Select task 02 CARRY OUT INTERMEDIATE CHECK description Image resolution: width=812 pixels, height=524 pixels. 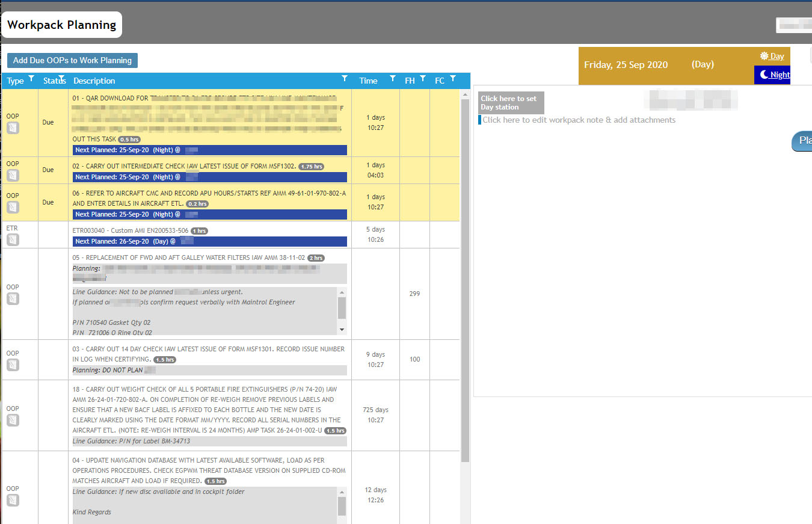tap(185, 166)
